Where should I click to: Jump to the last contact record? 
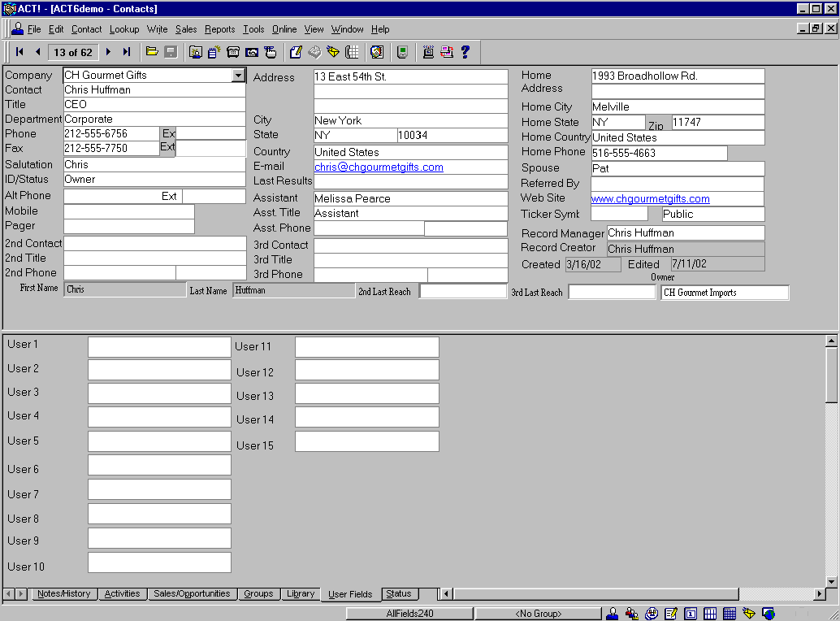click(127, 52)
